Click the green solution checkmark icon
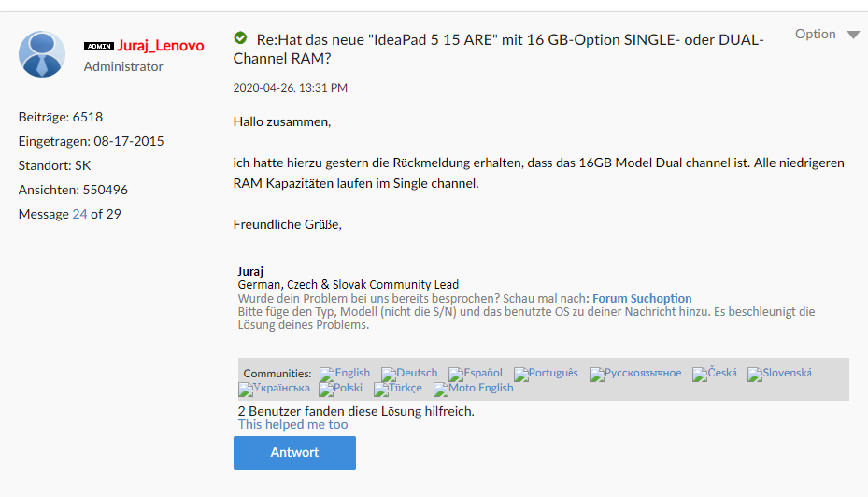The height and width of the screenshot is (497, 868). coord(240,38)
